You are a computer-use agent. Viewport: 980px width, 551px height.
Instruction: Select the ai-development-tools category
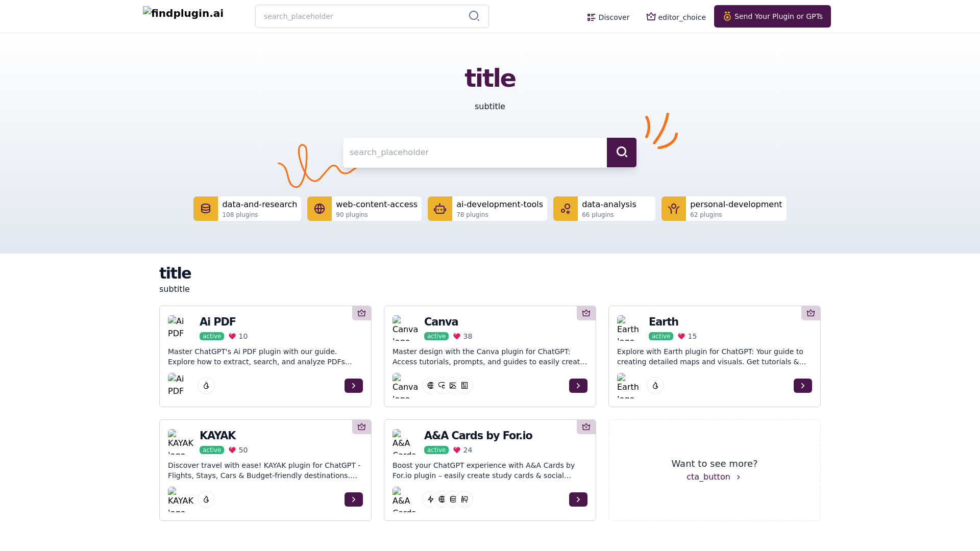487,209
